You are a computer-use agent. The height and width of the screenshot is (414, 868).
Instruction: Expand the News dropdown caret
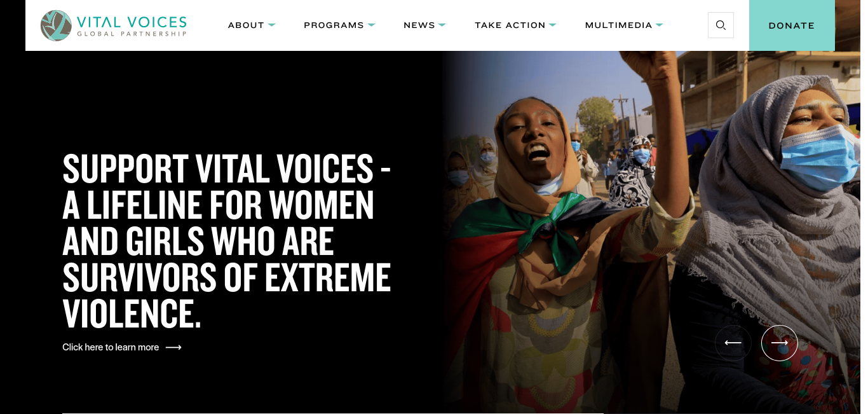(x=442, y=25)
